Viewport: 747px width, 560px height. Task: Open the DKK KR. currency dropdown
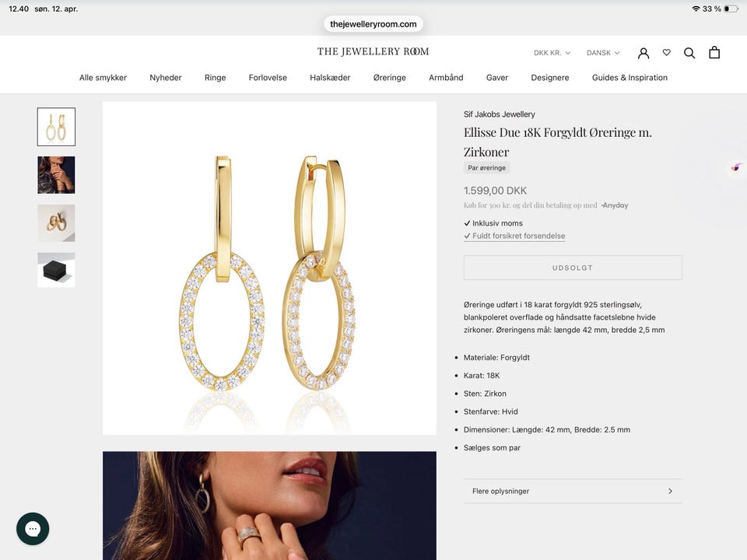tap(552, 53)
